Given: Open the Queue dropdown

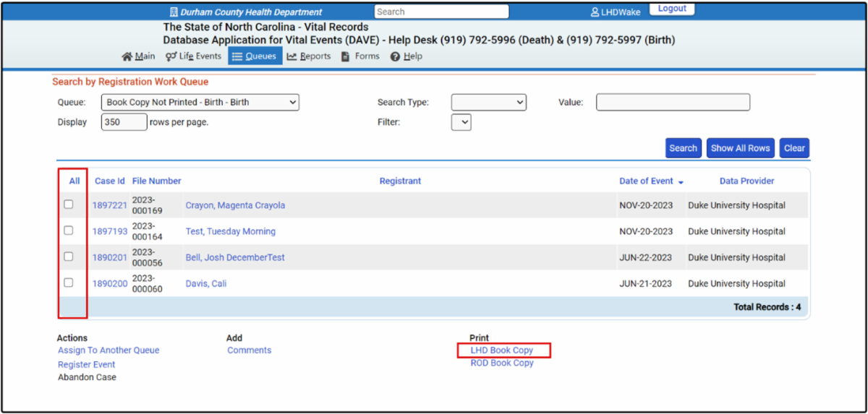Looking at the screenshot, I should point(200,103).
